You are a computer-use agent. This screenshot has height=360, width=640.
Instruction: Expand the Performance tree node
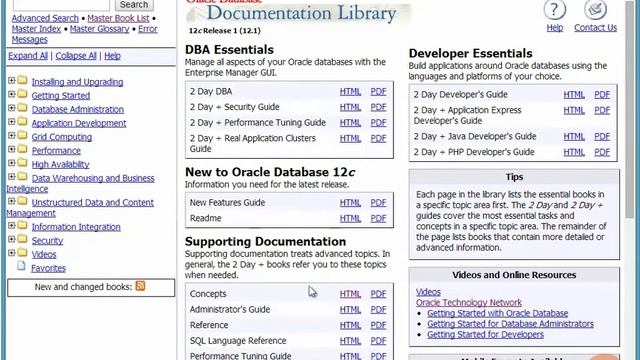click(x=11, y=149)
